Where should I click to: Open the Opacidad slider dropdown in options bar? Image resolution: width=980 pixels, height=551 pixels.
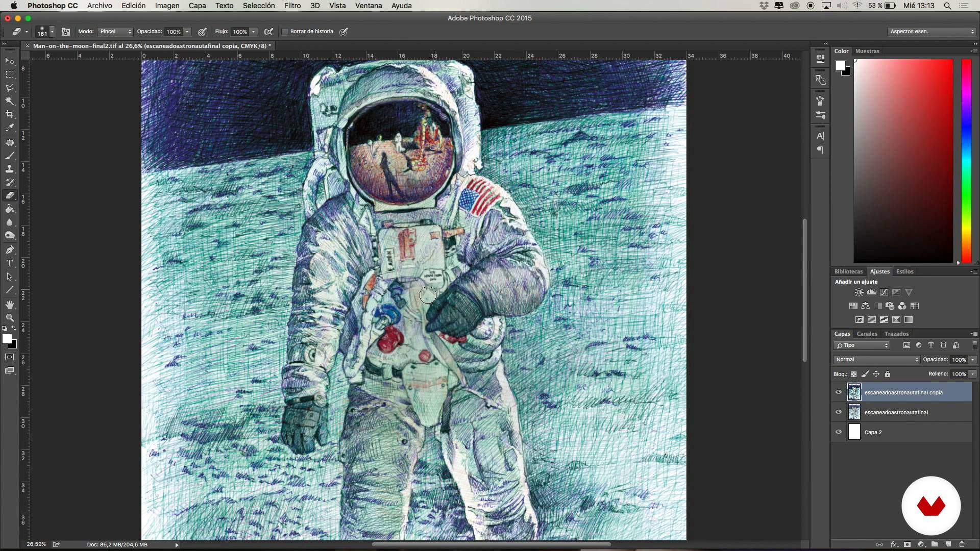187,32
